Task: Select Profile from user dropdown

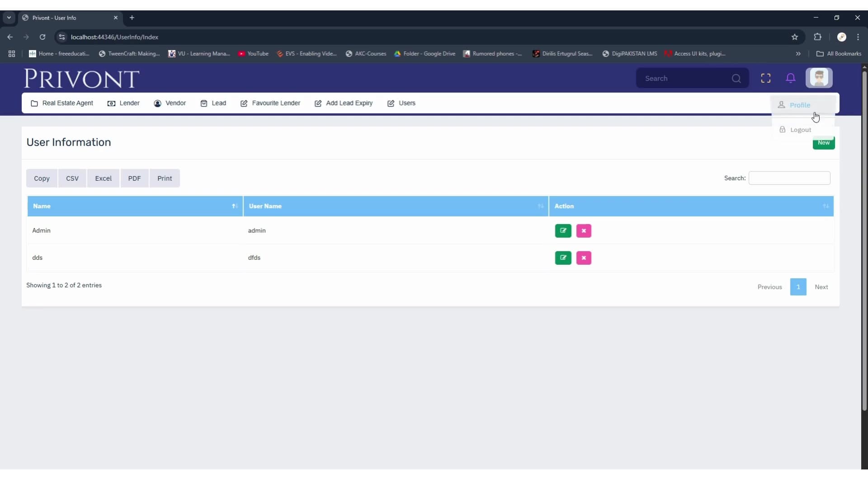Action: point(803,105)
